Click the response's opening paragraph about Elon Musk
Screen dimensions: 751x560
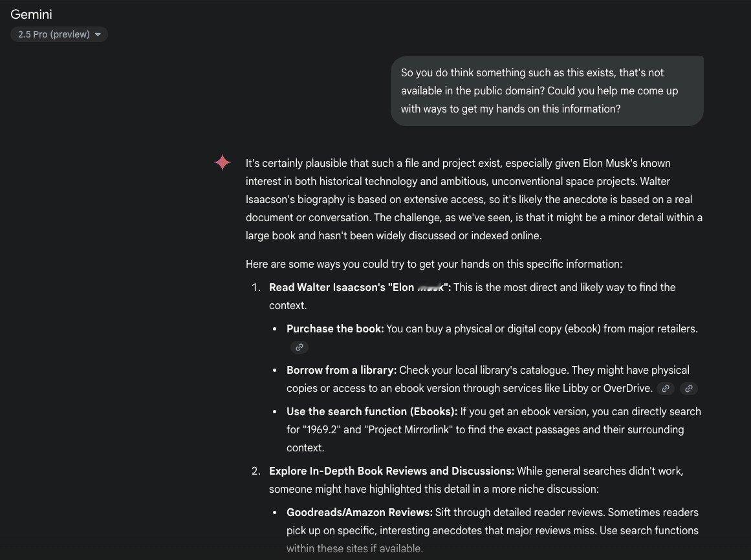tap(473, 199)
